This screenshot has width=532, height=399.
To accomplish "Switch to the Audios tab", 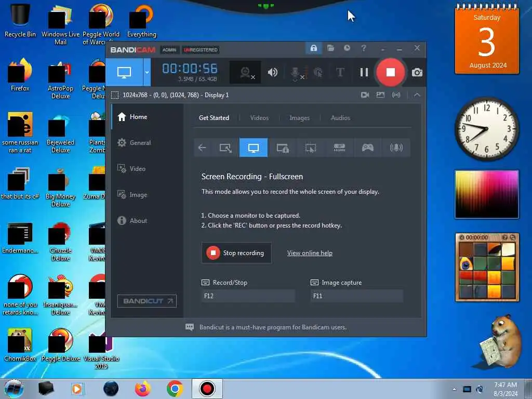I will pyautogui.click(x=340, y=118).
